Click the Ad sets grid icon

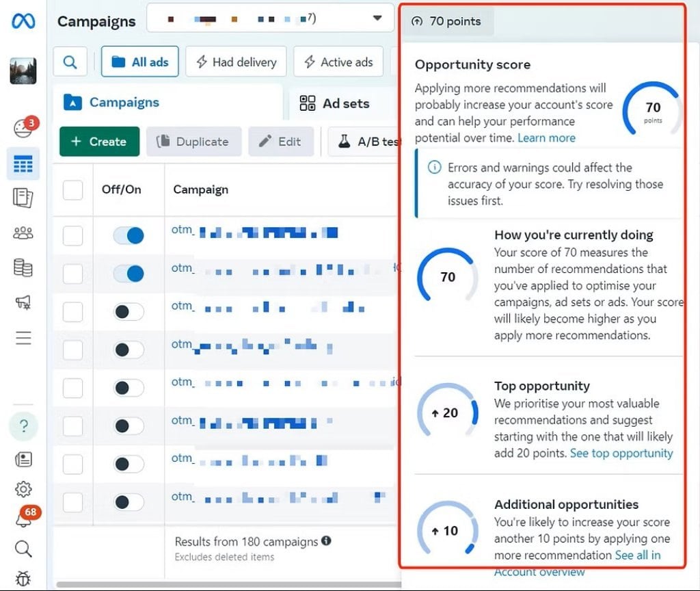[308, 103]
